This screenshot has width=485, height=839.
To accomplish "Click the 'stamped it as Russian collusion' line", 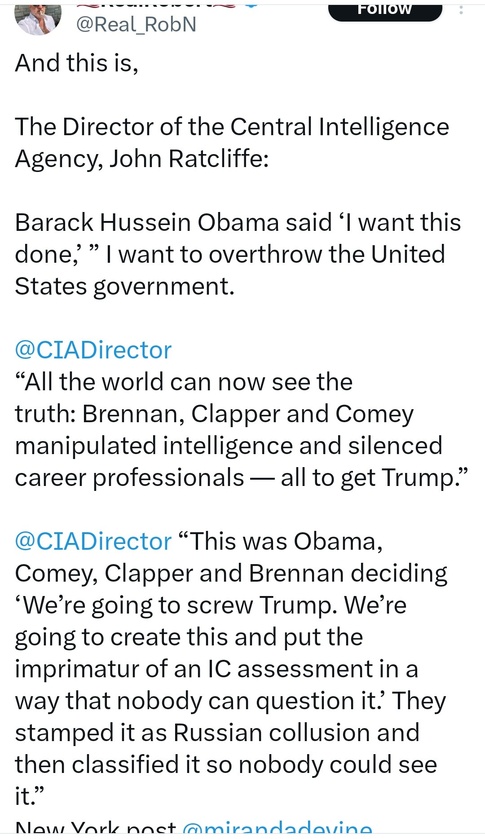I will pos(217,733).
